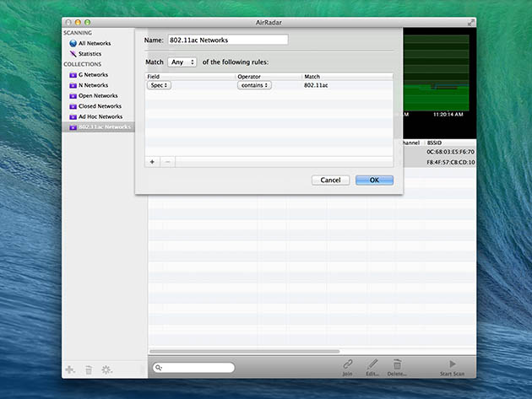This screenshot has height=399, width=532.
Task: Click the 802.11ac match value cell
Action: coord(316,85)
